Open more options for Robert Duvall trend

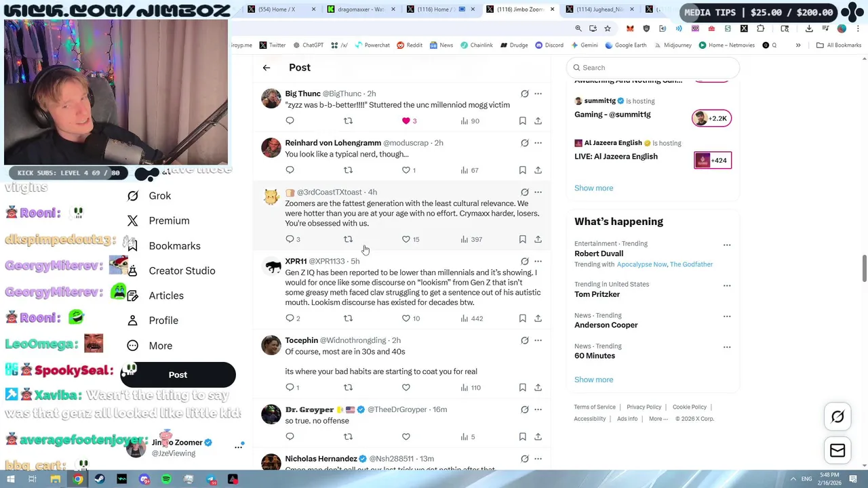[727, 245]
